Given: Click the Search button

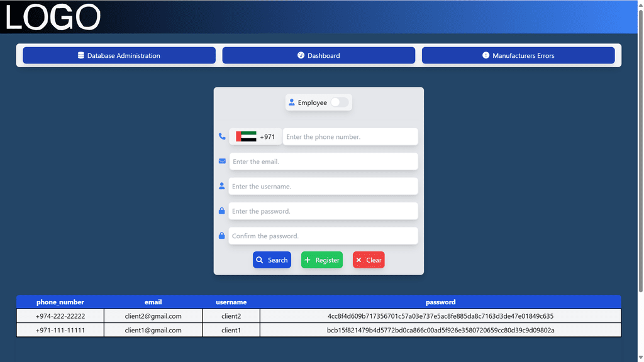Looking at the screenshot, I should (272, 260).
